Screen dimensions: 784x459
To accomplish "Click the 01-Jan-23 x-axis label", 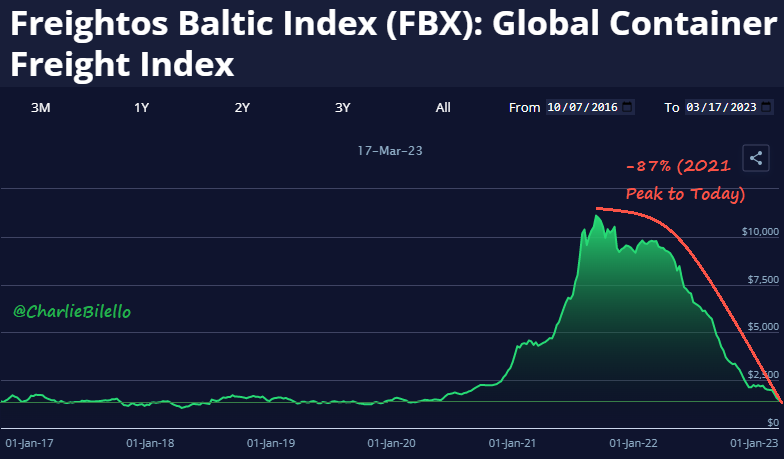I will tap(754, 443).
